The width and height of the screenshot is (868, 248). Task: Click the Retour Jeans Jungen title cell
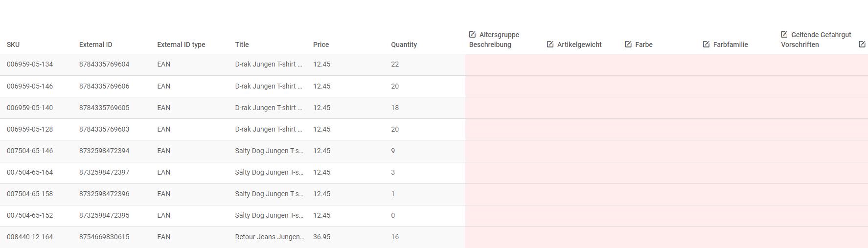coord(270,237)
